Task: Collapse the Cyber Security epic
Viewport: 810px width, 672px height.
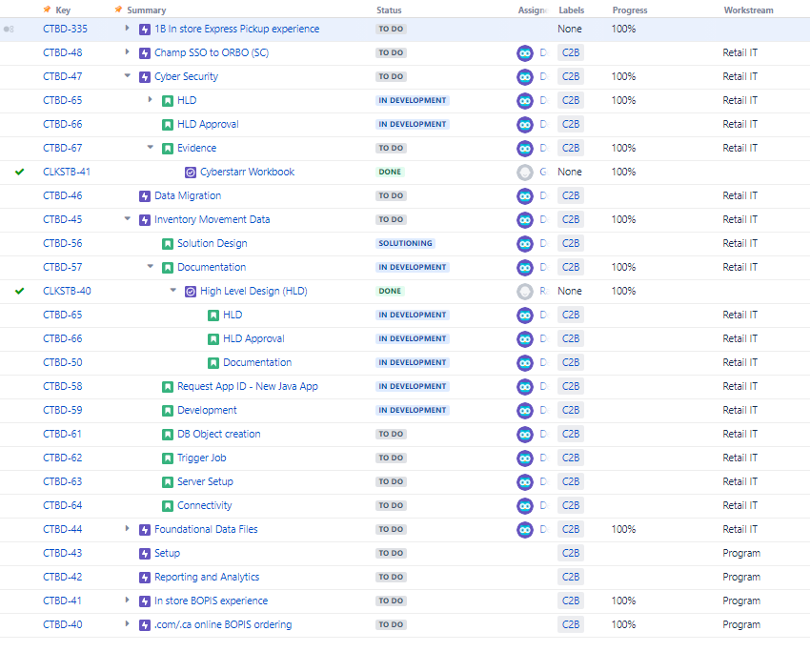Action: tap(127, 75)
